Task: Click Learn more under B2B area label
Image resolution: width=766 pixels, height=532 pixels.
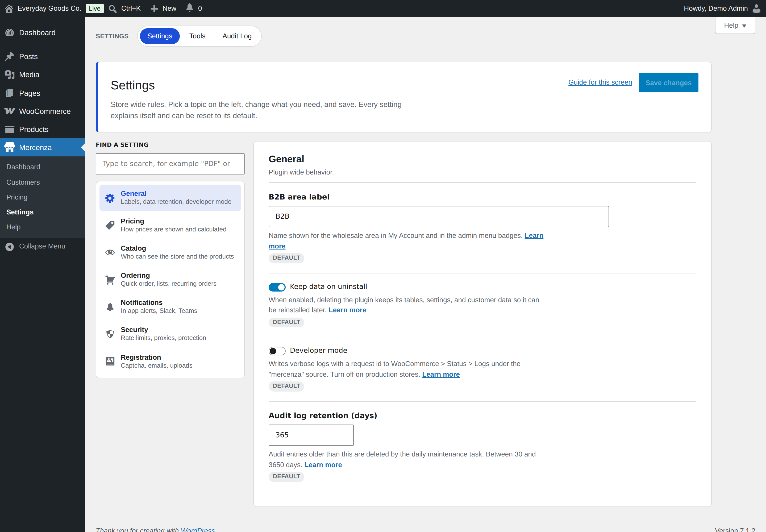Action: [534, 235]
